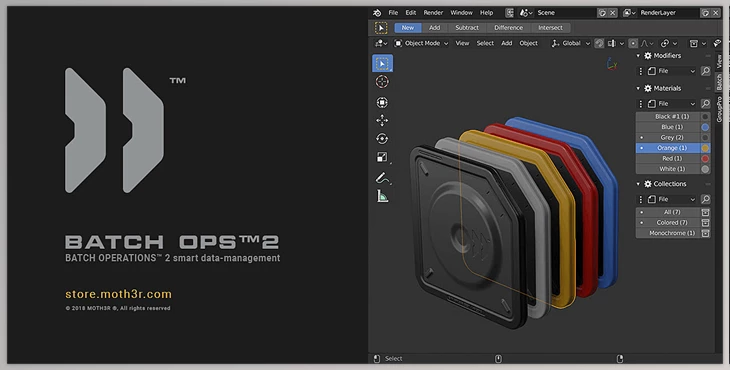730x370 pixels.
Task: Open the Materials File source dropdown
Action: (x=671, y=103)
